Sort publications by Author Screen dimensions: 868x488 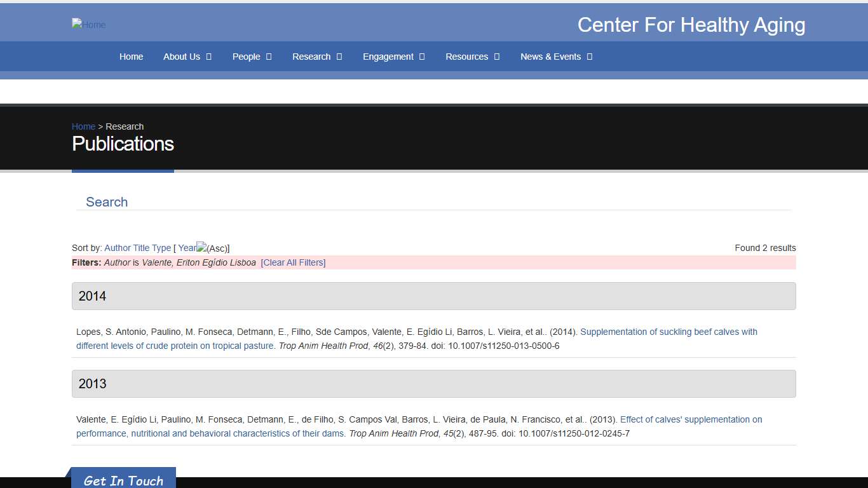117,248
